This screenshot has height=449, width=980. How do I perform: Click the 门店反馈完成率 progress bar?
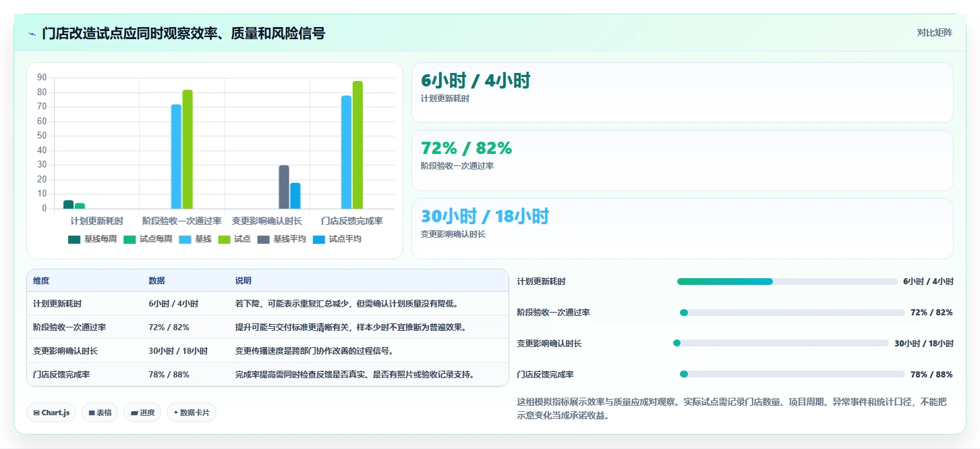point(792,374)
